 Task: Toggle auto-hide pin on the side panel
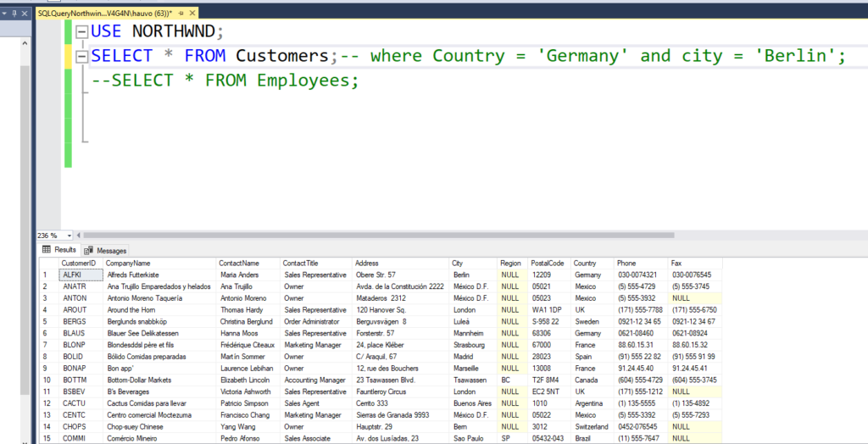[14, 13]
